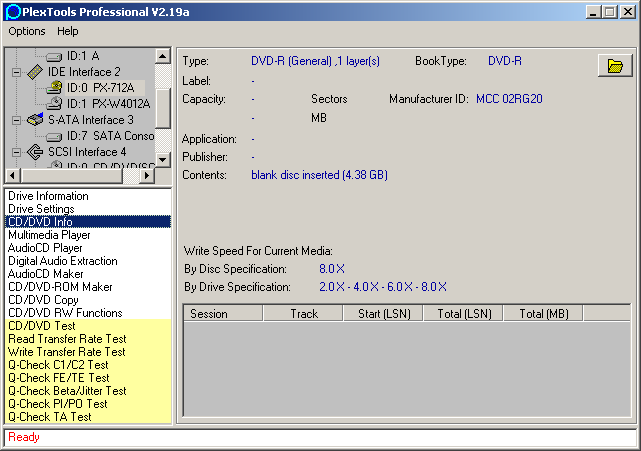Open CD/DVD RW Functions
This screenshot has width=641, height=451.
88,313
